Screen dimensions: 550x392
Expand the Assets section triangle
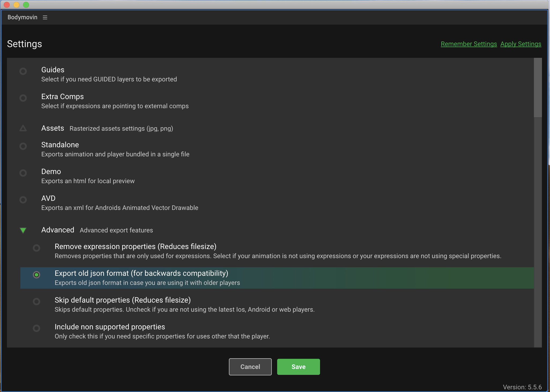point(23,129)
